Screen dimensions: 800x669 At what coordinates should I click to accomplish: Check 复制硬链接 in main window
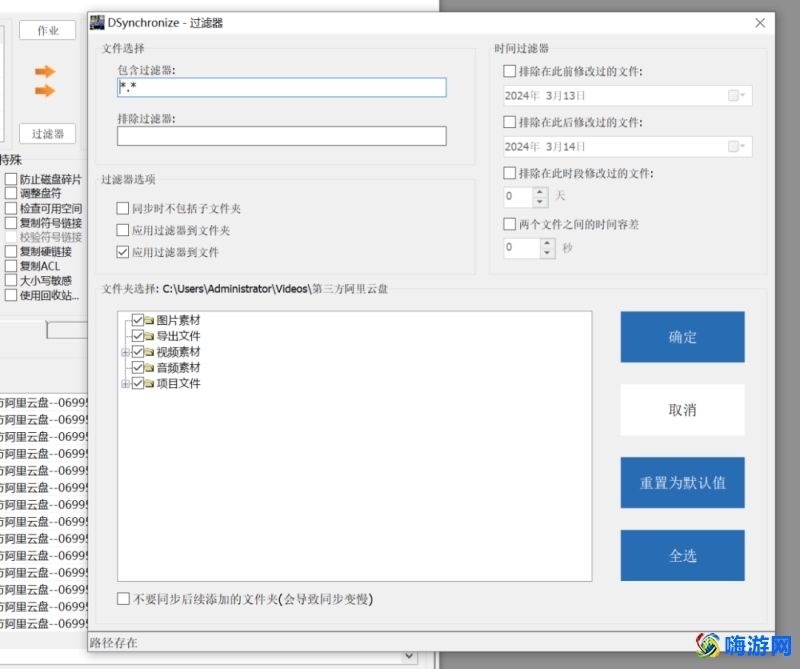(11, 252)
